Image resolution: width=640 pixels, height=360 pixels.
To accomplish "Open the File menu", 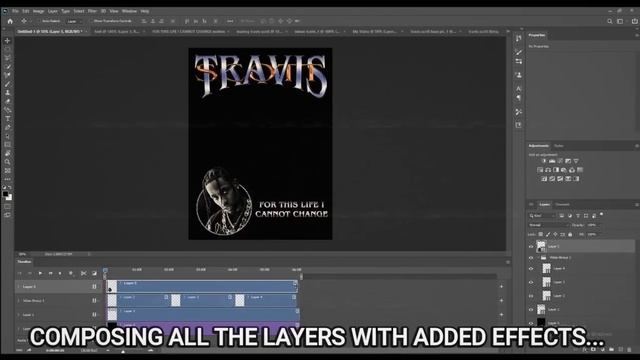I will [16, 11].
